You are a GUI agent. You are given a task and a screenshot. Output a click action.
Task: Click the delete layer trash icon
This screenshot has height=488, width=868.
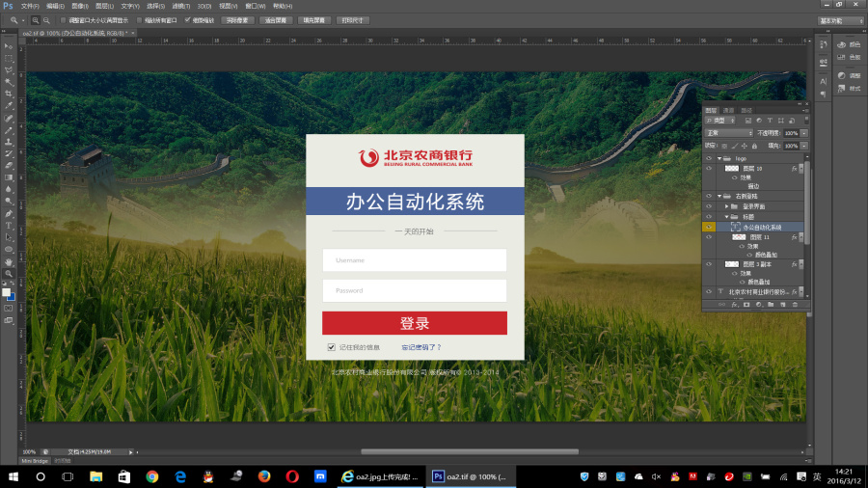click(x=795, y=305)
